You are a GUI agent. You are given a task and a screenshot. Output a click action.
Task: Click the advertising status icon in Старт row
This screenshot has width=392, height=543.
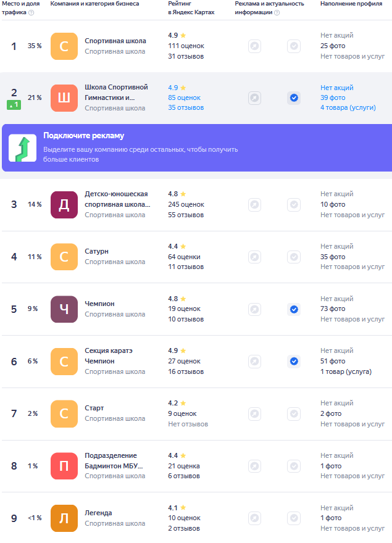(x=254, y=413)
